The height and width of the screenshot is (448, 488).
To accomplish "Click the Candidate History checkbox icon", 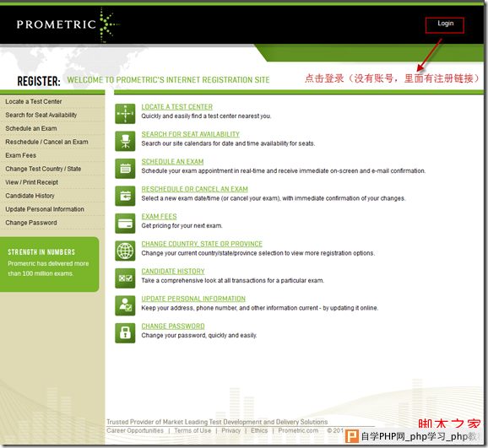I will coord(125,278).
